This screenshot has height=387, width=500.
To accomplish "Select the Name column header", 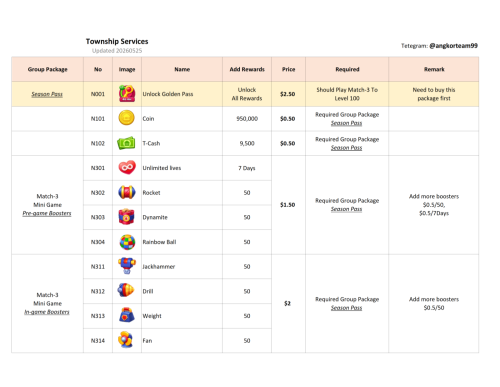I will pyautogui.click(x=182, y=69).
